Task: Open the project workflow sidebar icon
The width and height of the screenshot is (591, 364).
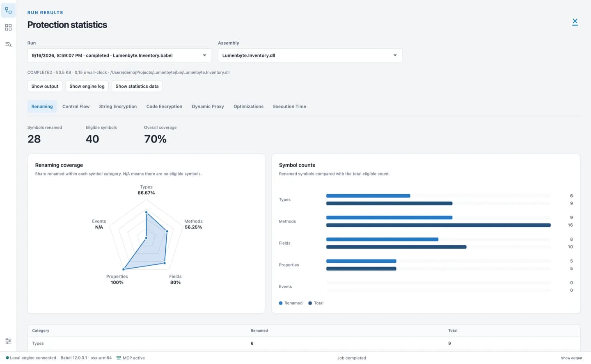Action: [x=8, y=10]
